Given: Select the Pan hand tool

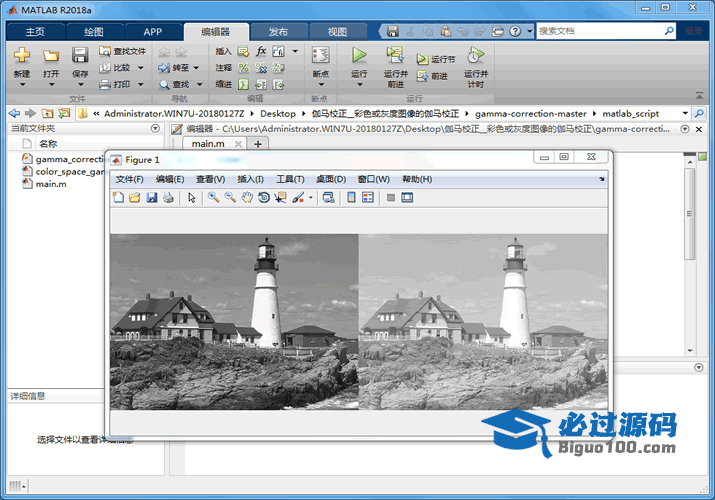Looking at the screenshot, I should pos(247,198).
